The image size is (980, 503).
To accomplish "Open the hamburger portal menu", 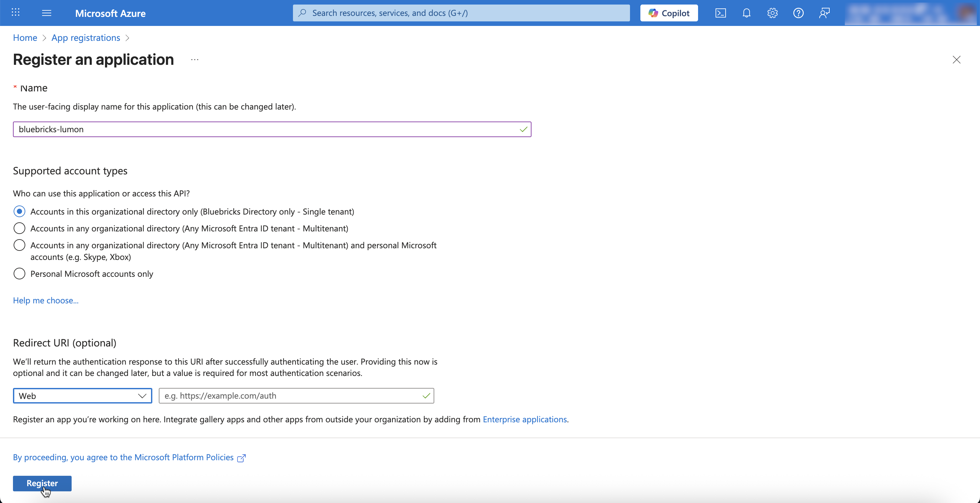I will 46,13.
